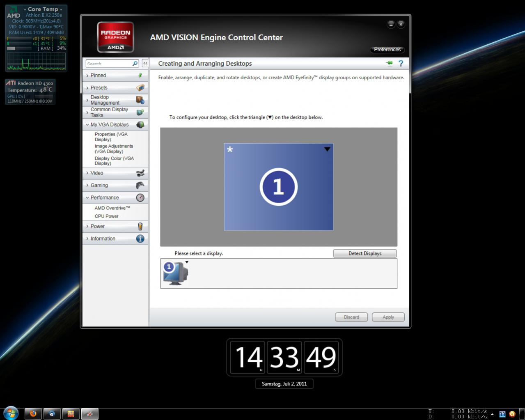This screenshot has height=420, width=525.
Task: Open Windows Start orb
Action: tap(11, 413)
